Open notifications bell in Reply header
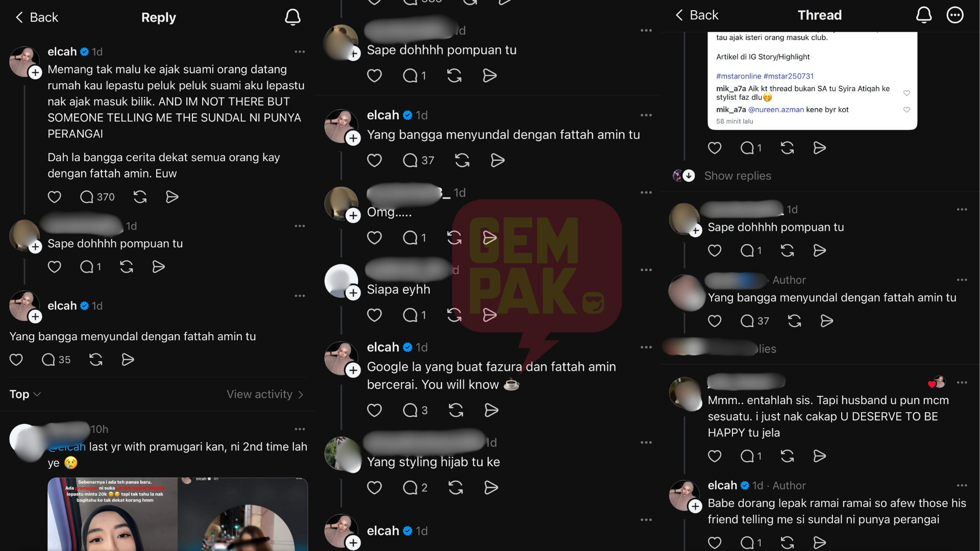 (292, 17)
